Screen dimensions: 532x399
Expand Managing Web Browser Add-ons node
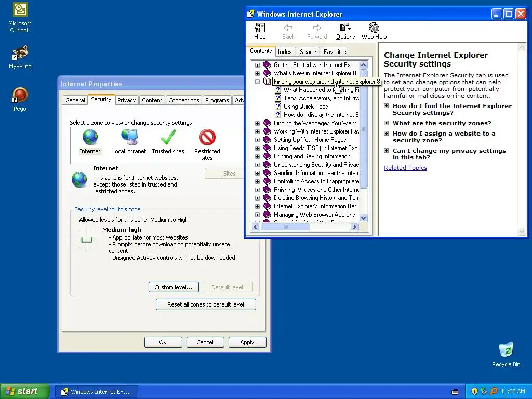coord(257,215)
